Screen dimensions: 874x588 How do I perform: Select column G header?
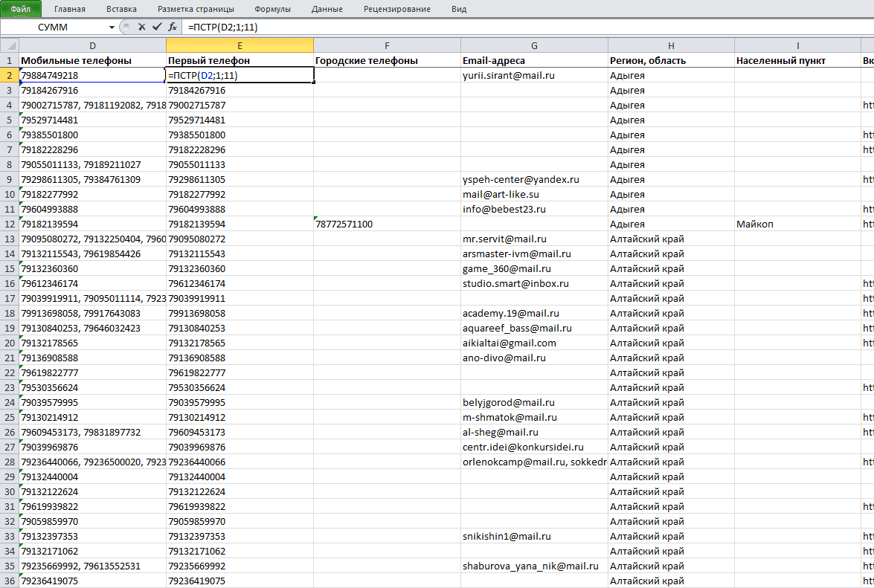[x=534, y=45]
